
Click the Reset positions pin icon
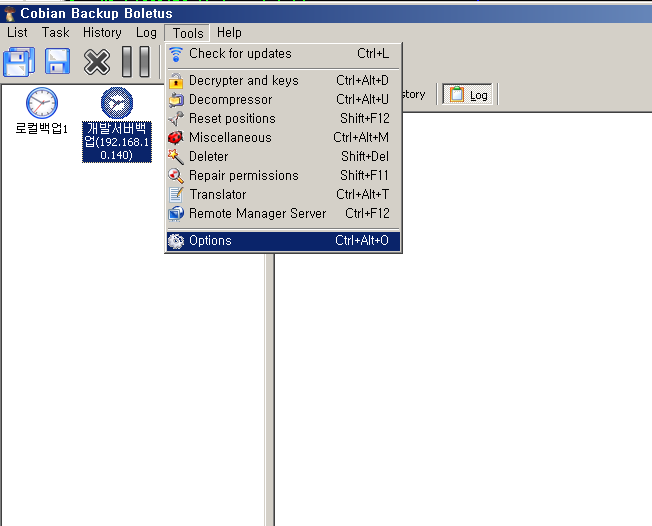pyautogui.click(x=176, y=119)
